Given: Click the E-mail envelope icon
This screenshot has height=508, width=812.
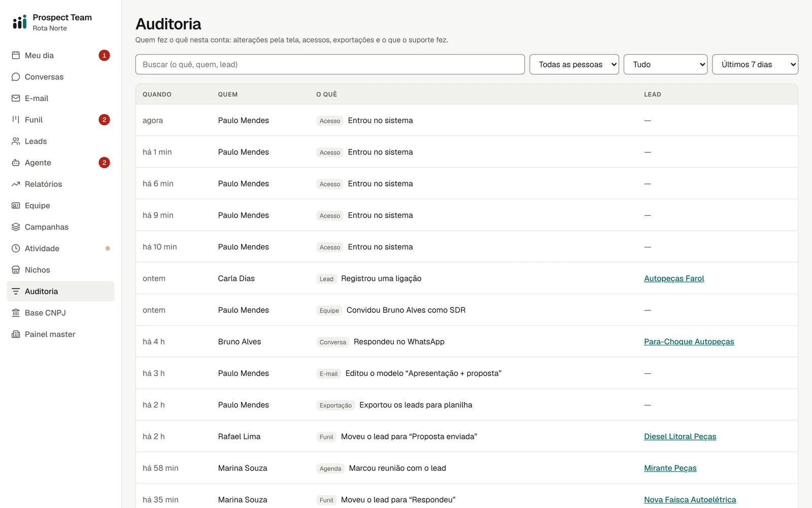Looking at the screenshot, I should [x=16, y=98].
